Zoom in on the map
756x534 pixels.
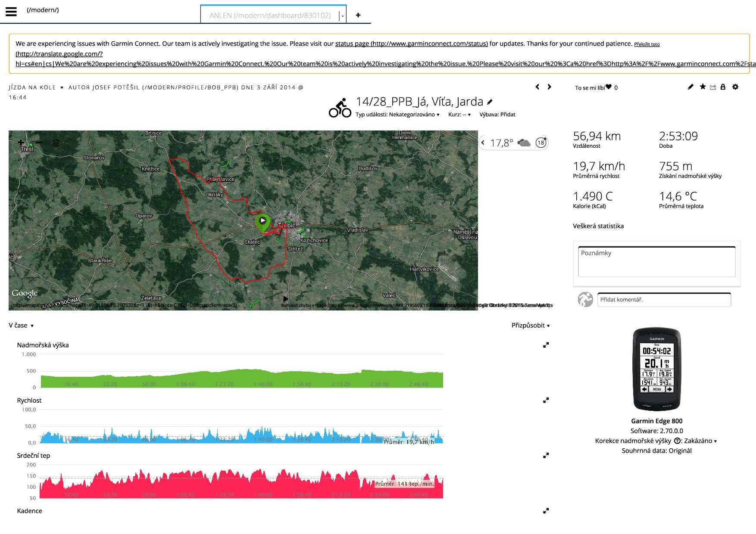21,142
